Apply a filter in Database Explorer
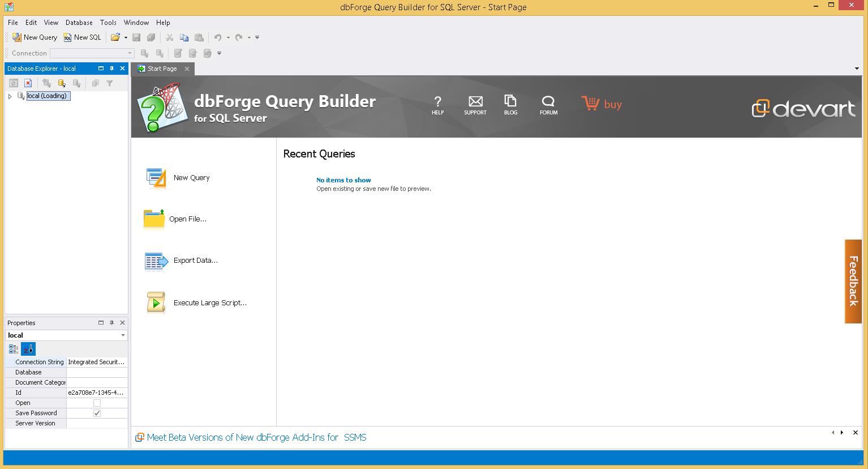The image size is (868, 469). tap(110, 83)
